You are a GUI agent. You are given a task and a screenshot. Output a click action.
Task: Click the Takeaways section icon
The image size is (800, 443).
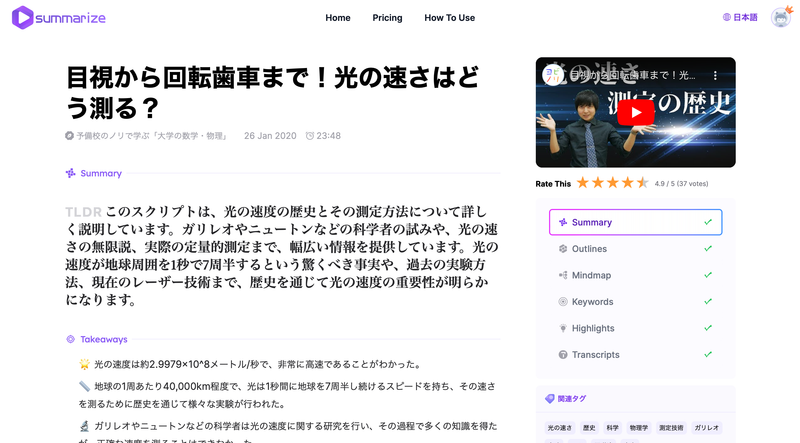[x=70, y=339]
